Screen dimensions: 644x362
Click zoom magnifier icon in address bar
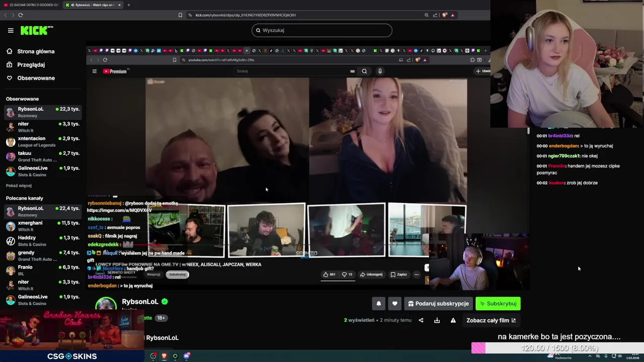(x=427, y=15)
